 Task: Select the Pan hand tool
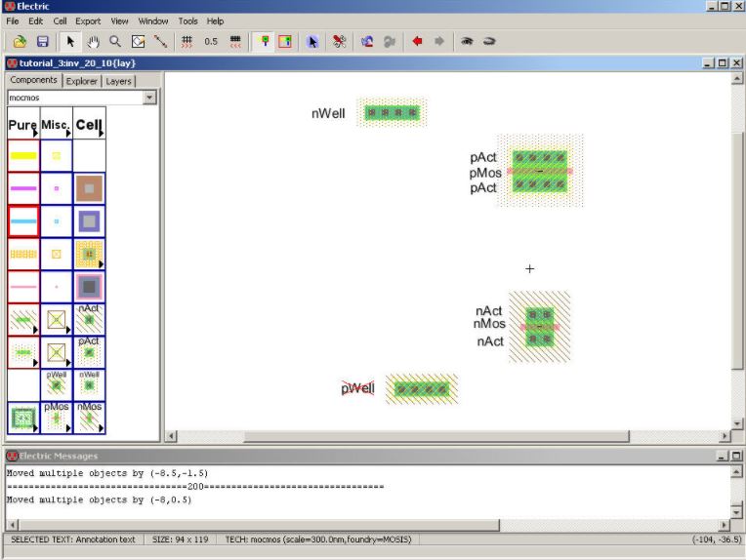(95, 42)
